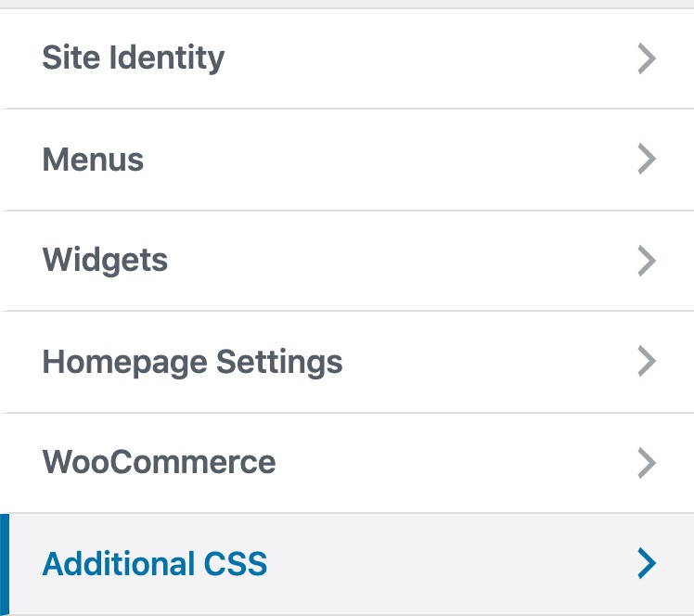Click the Homepage Settings text link
Screen dimensions: 694x616
pos(192,363)
